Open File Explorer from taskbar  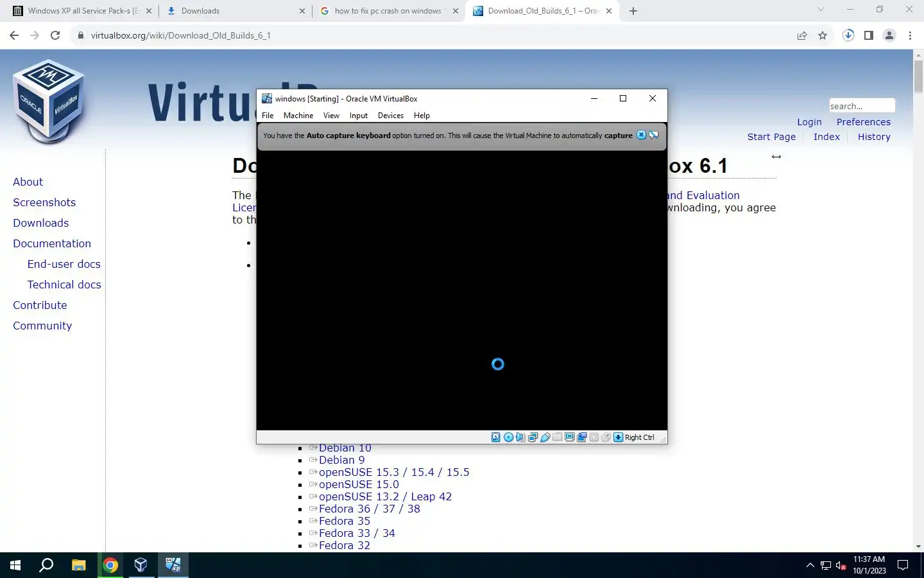click(78, 565)
